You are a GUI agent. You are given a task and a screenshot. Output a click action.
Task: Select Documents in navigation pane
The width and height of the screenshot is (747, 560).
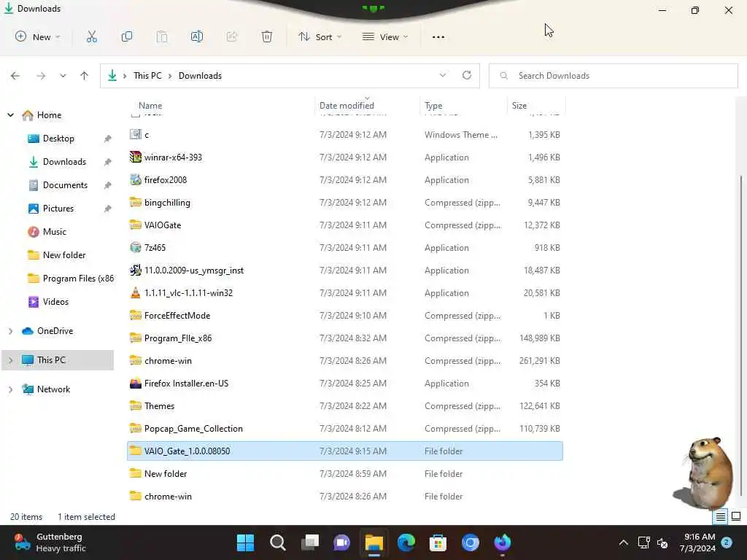coord(65,185)
